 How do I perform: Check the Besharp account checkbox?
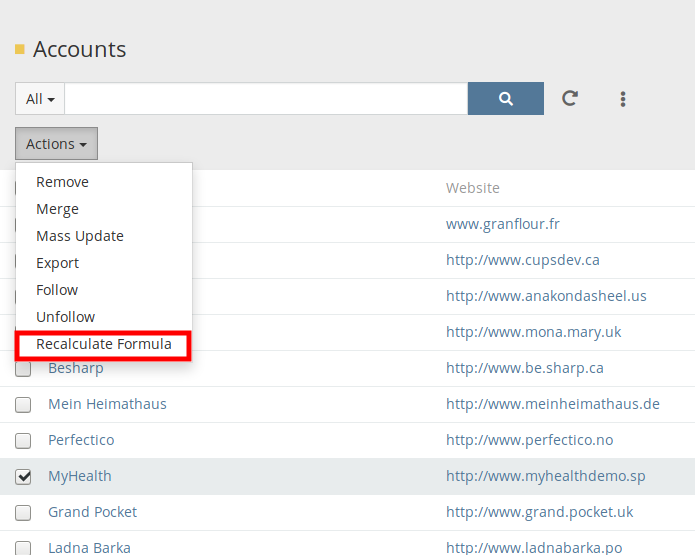(23, 369)
